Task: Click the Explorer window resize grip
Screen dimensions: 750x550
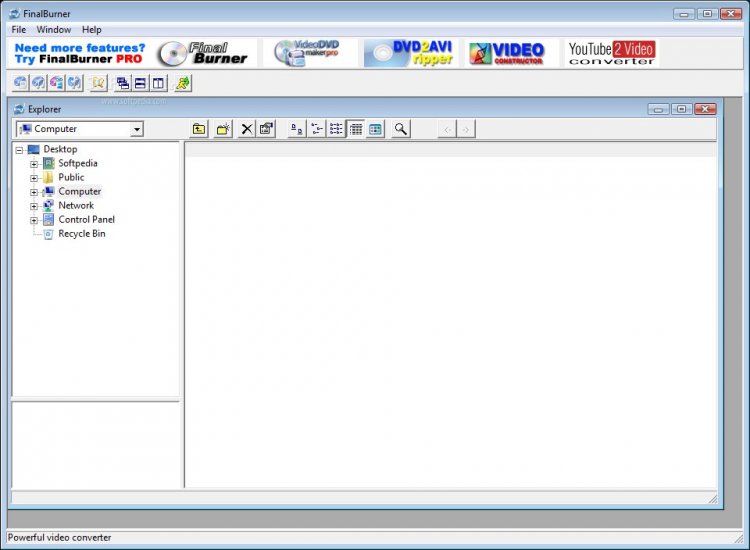Action: (713, 499)
